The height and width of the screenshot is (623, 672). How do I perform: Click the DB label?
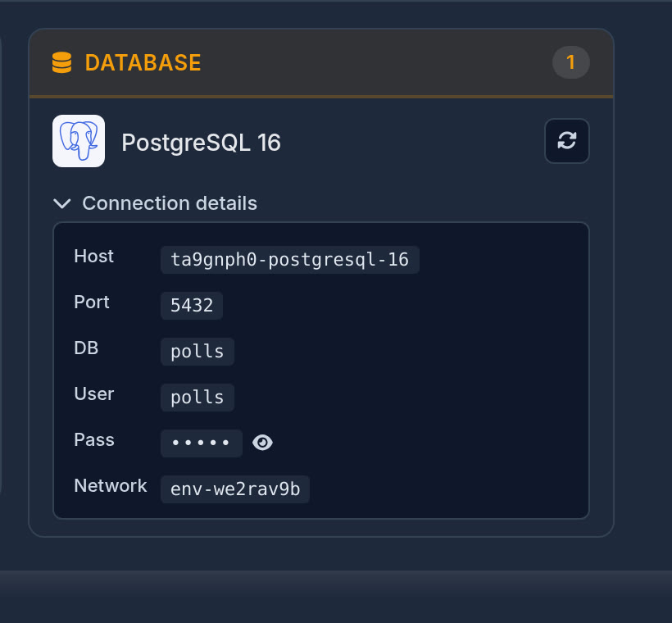point(86,348)
